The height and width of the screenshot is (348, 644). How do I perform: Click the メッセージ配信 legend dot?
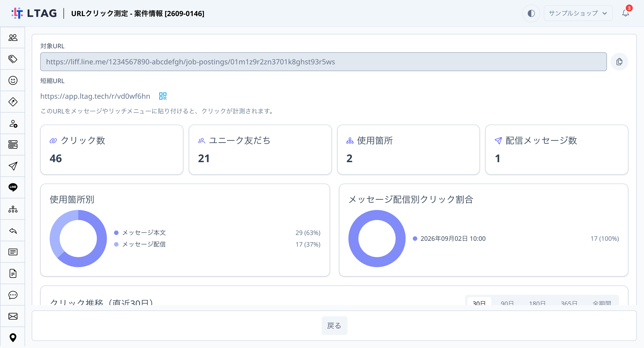tap(116, 244)
